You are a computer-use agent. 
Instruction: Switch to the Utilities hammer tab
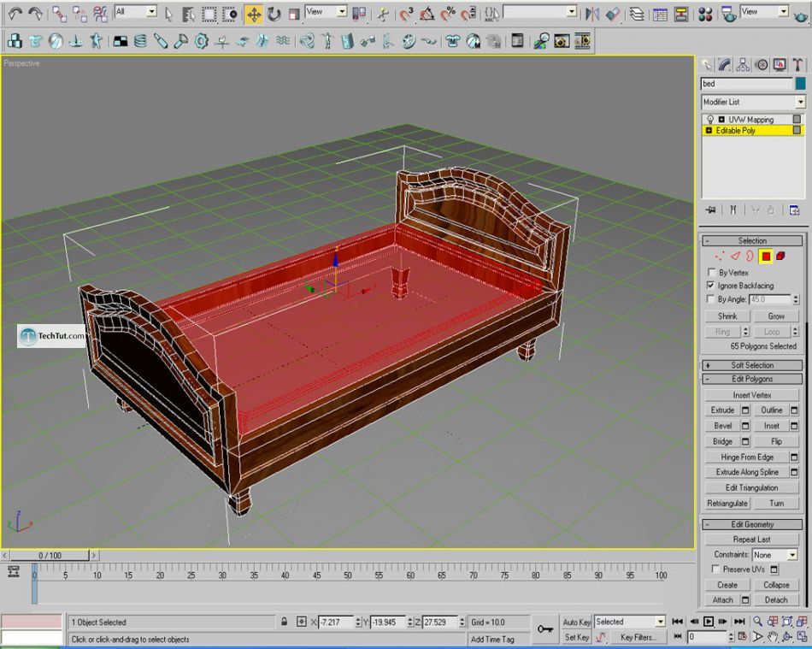pos(797,65)
